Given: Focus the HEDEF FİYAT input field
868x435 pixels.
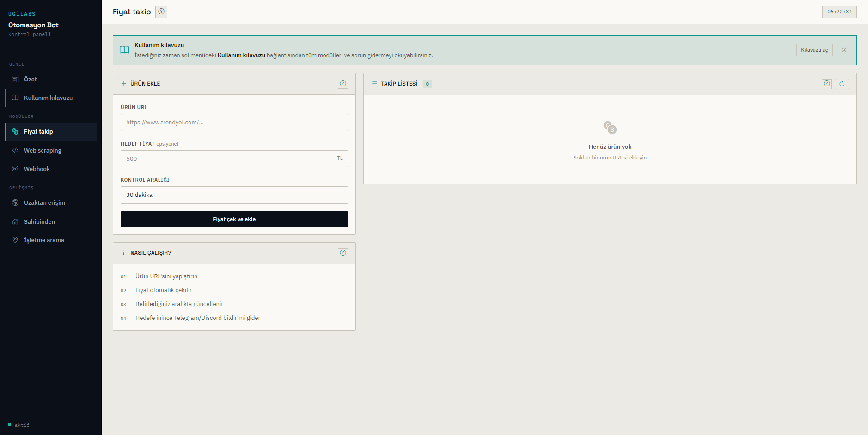Looking at the screenshot, I should 234,159.
